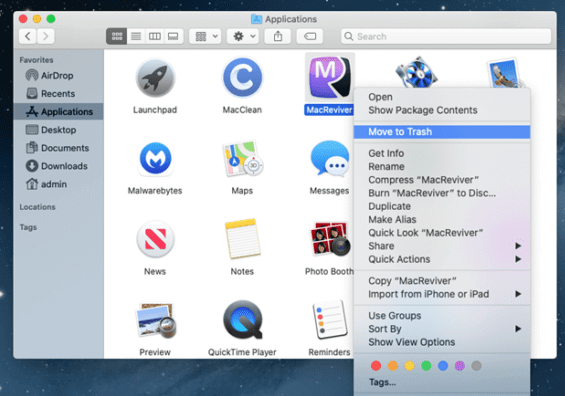Select the Maps app icon

[x=243, y=159]
